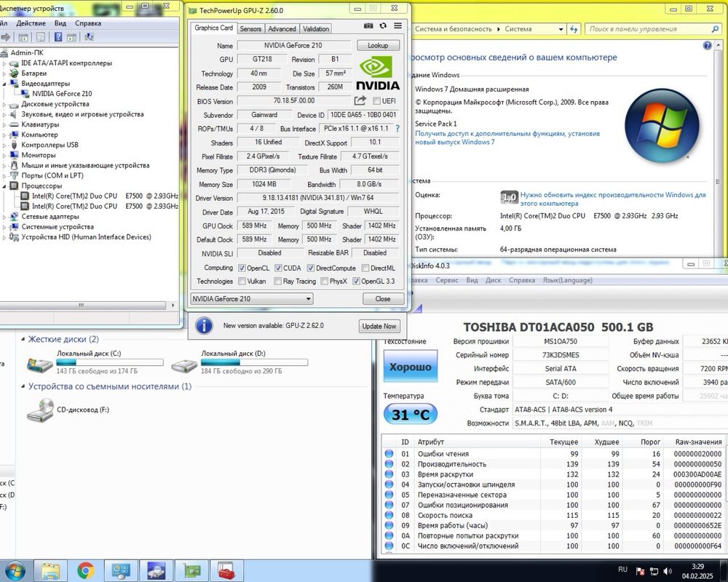Click the BIOS Version share/export icon
This screenshot has width=728, height=582.
click(x=360, y=100)
